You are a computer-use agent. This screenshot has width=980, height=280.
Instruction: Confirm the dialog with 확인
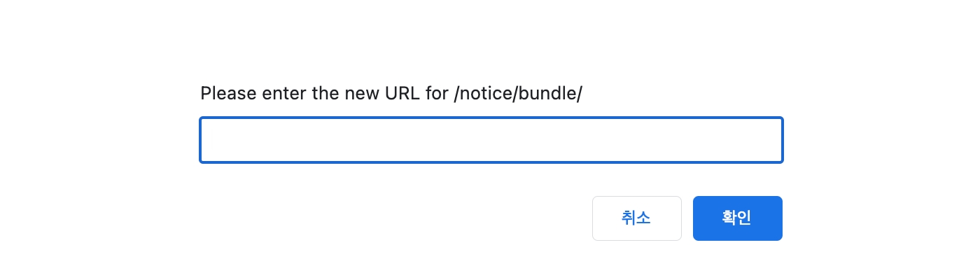(x=737, y=218)
